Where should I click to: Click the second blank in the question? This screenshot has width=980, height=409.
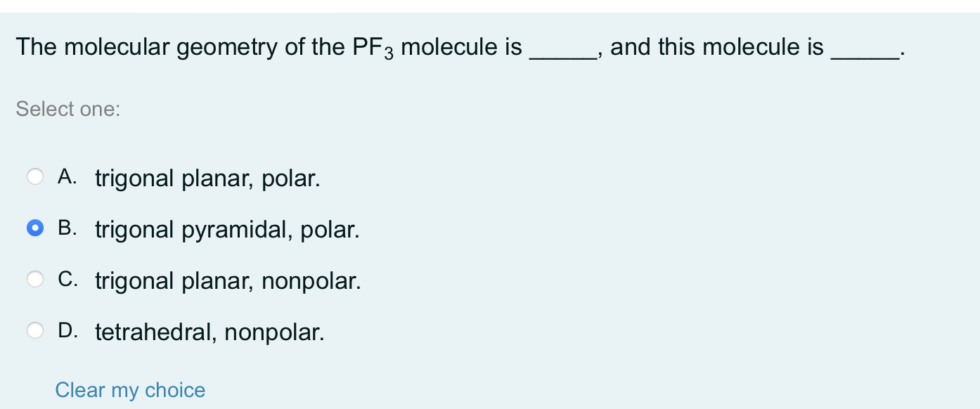tap(866, 49)
